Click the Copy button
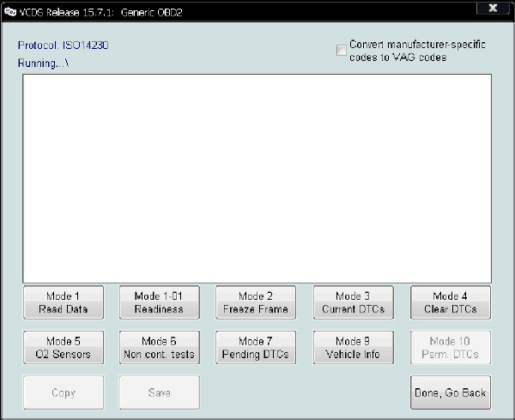The height and width of the screenshot is (420, 515). pos(64,393)
